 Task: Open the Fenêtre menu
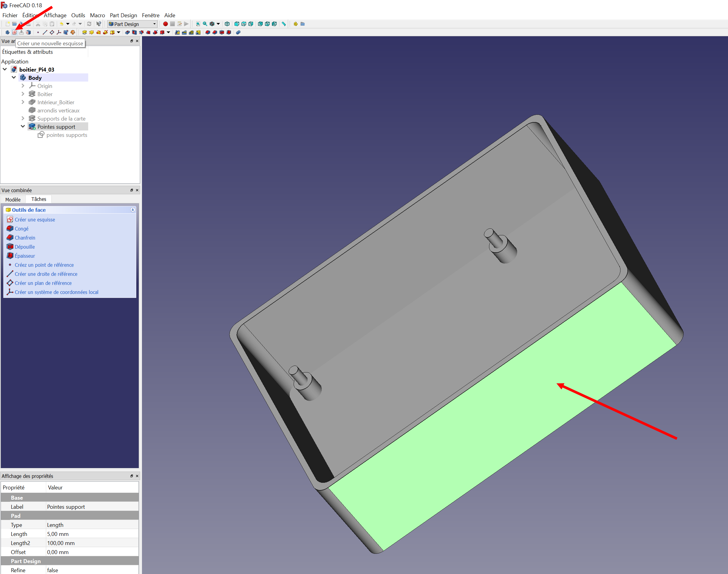(150, 15)
